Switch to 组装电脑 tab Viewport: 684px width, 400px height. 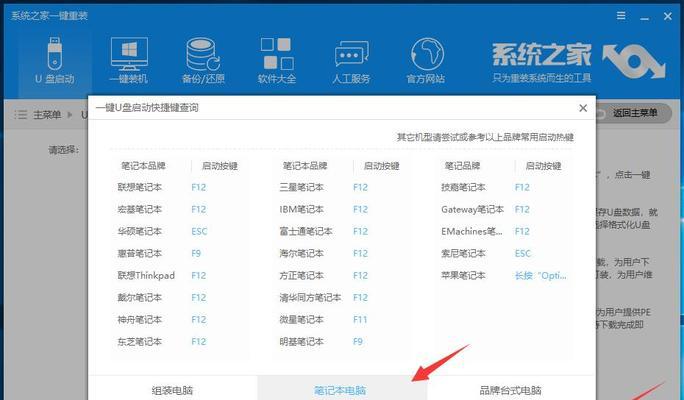pyautogui.click(x=172, y=390)
